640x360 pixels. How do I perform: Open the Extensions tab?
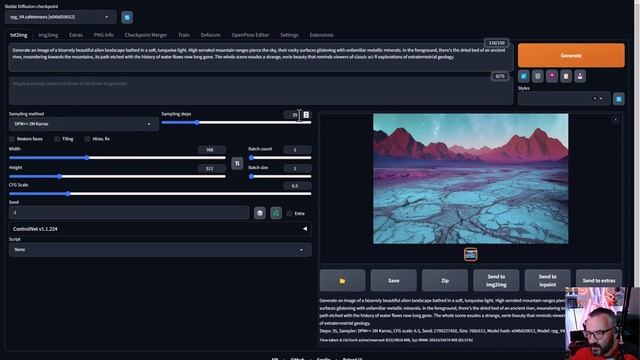coord(321,35)
